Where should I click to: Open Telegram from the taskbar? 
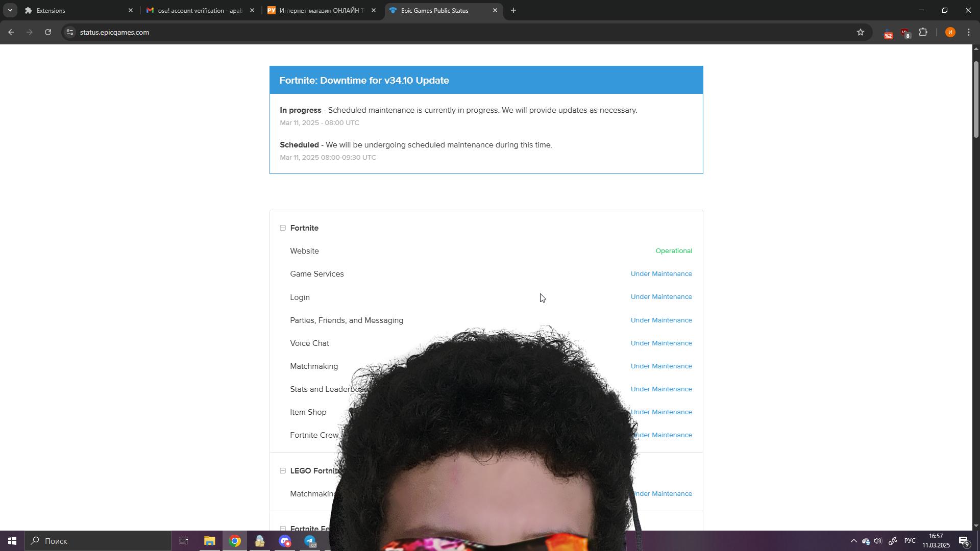click(310, 541)
